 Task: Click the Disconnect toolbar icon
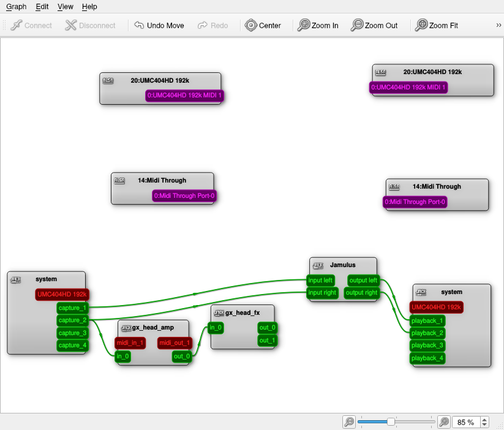(x=72, y=26)
